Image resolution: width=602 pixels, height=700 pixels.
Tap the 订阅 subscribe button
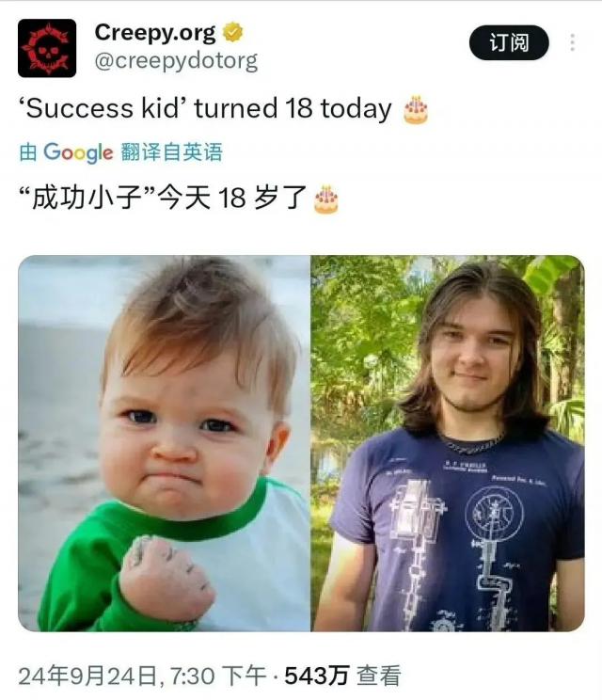[509, 43]
